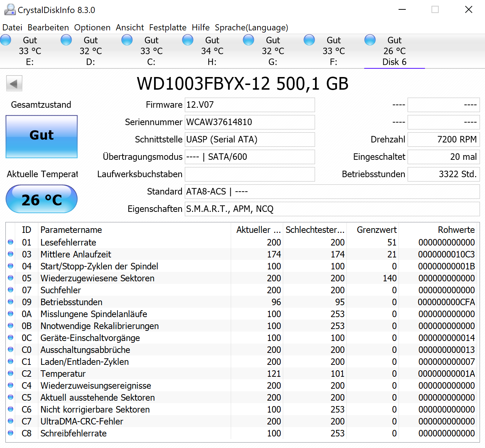Click status dot of Temperatur row
Image resolution: width=485 pixels, height=448 pixels.
click(10, 373)
